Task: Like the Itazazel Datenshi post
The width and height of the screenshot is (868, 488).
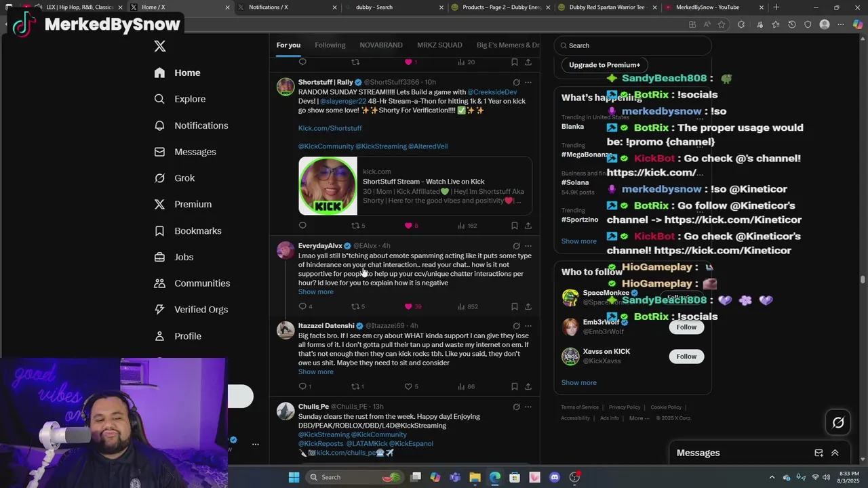Action: point(408,386)
